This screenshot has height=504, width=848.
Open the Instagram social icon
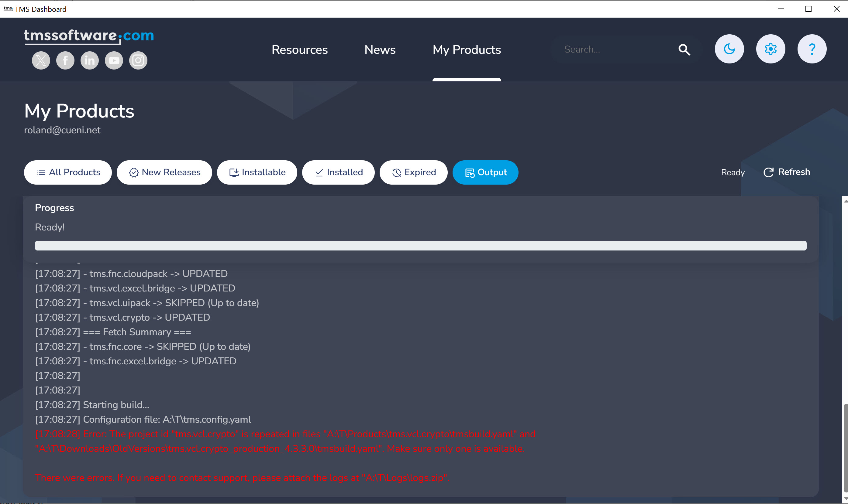(138, 60)
